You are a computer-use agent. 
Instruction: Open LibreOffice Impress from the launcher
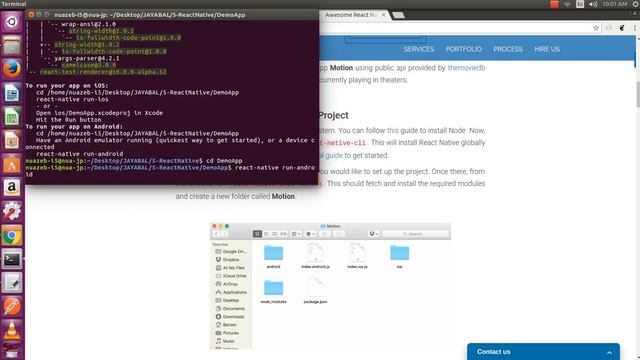point(12,140)
